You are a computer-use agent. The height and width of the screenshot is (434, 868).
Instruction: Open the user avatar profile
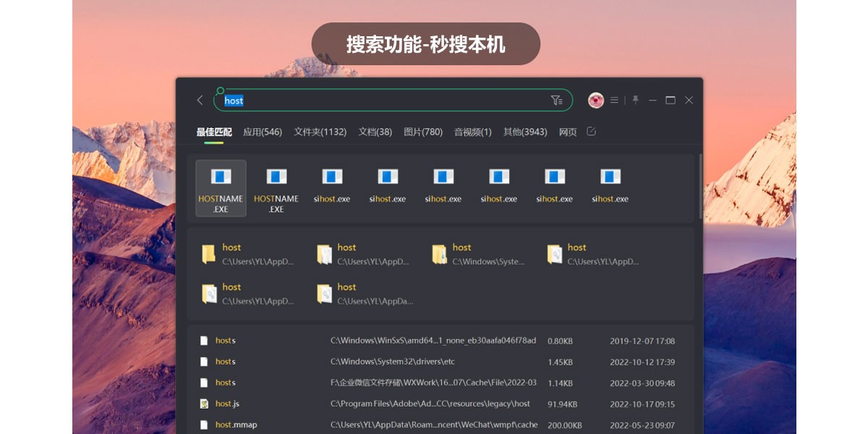(596, 101)
